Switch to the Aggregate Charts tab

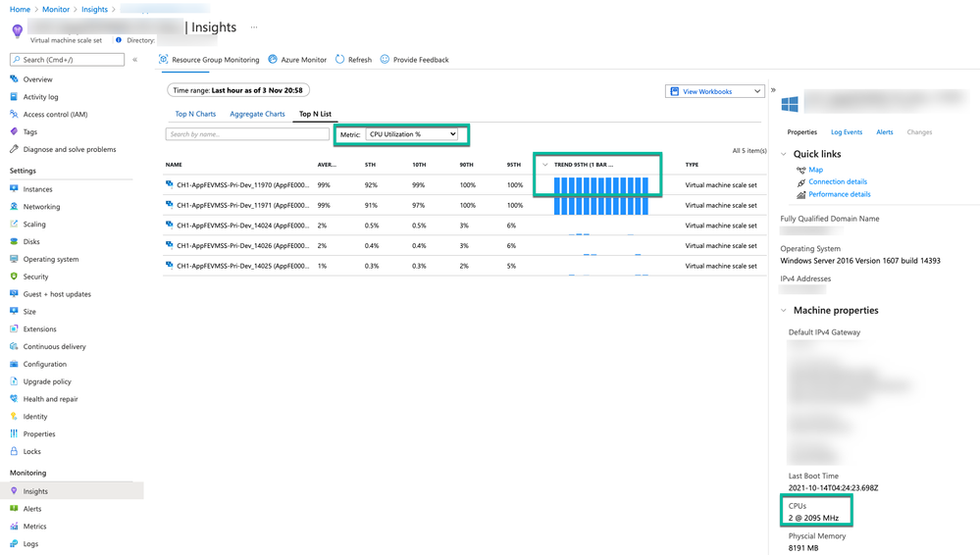tap(257, 114)
